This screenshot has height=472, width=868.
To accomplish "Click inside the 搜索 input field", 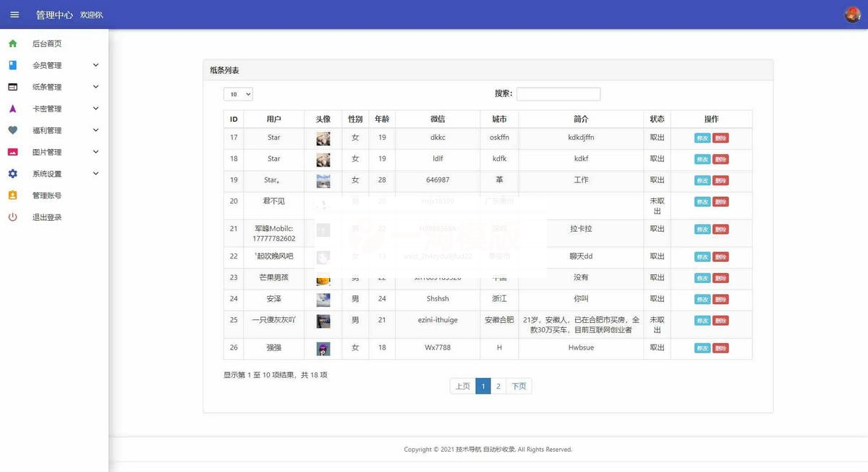I will pyautogui.click(x=558, y=93).
